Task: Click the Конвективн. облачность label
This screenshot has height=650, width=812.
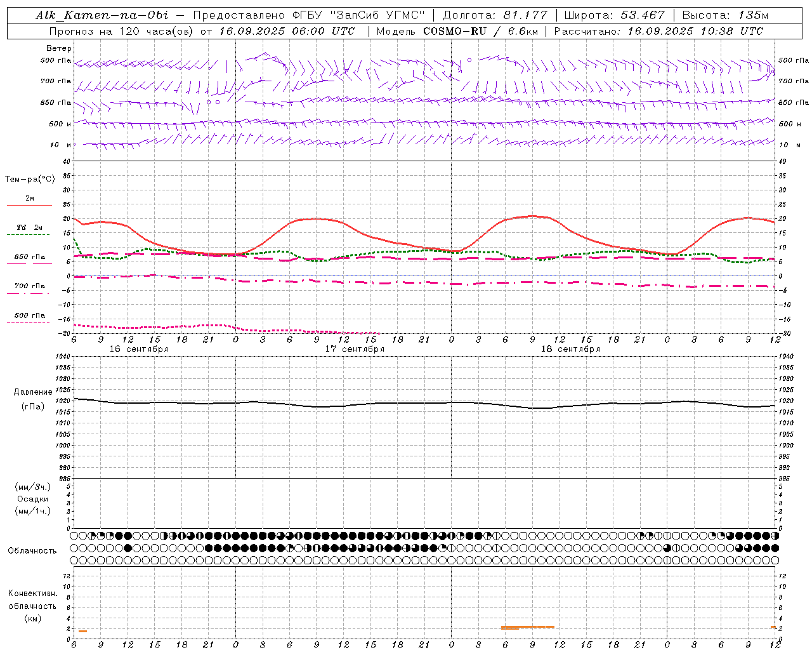Action: click(x=32, y=599)
